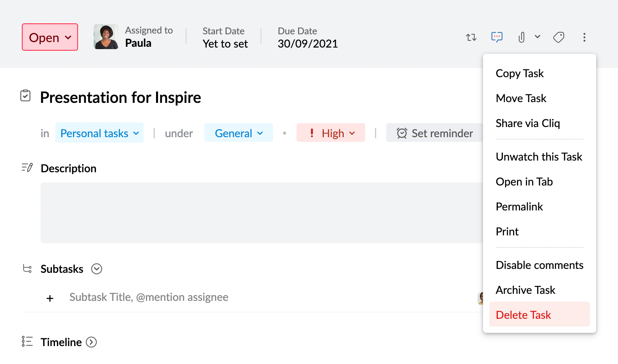
Task: Click the Due Date 30/09/2021 field
Action: tap(307, 44)
